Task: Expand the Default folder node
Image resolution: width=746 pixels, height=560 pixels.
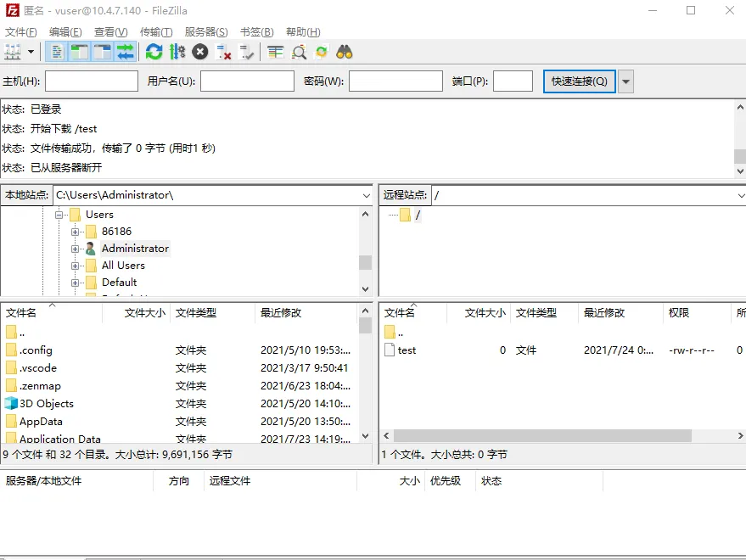Action: coord(75,283)
